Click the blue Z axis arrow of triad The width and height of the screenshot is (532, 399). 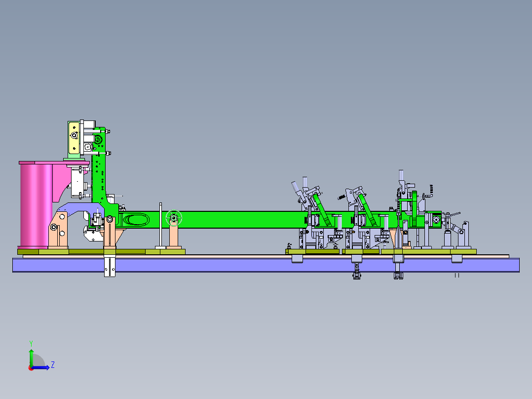(41, 367)
